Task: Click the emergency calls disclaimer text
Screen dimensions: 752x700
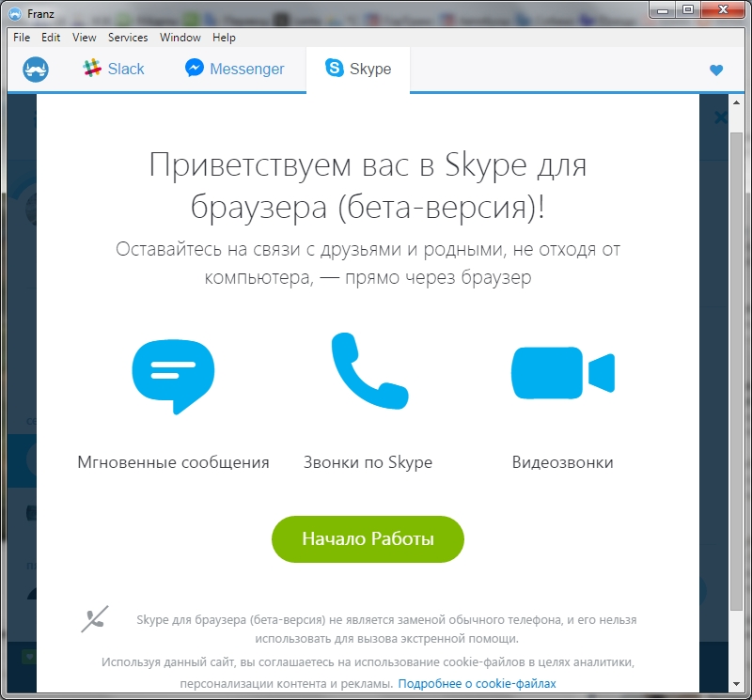Action: click(x=386, y=629)
